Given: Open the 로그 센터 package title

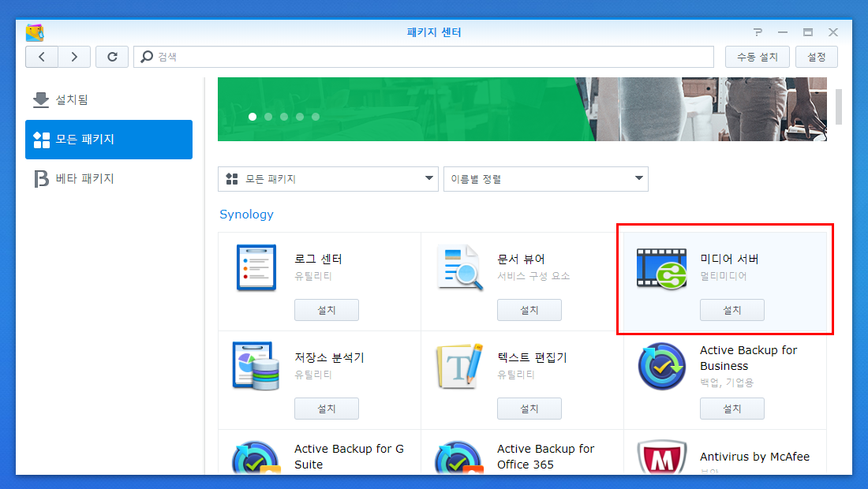Looking at the screenshot, I should pyautogui.click(x=318, y=259).
